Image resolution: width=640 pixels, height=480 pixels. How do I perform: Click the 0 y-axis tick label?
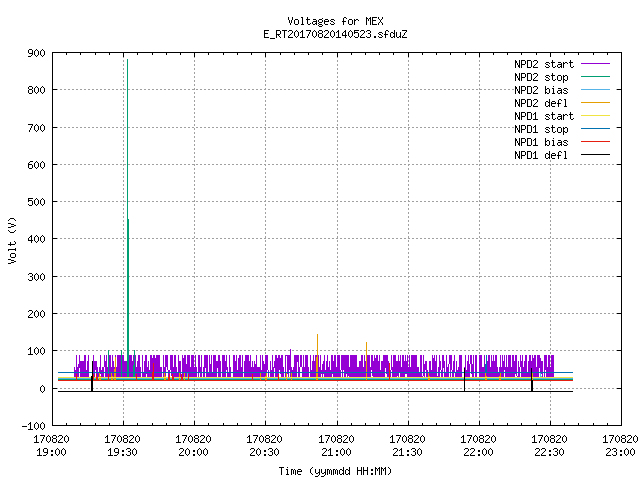tap(42, 389)
